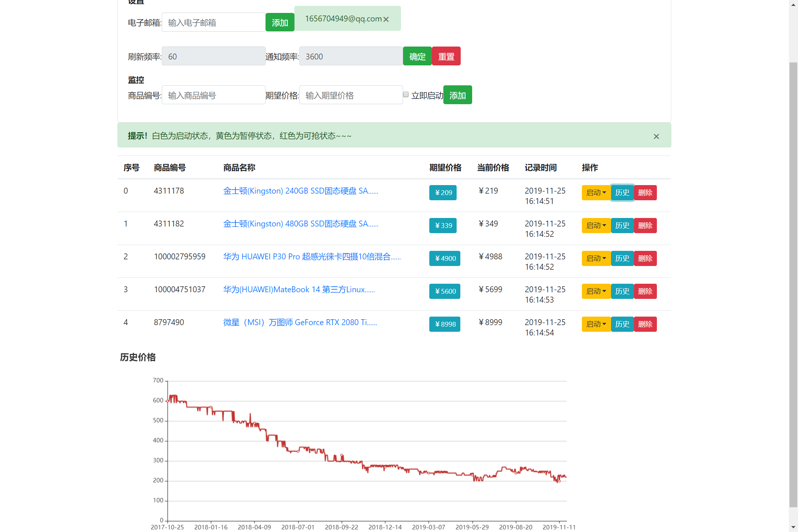This screenshot has width=798, height=532.
Task: Show 历史 price chart for HUAWEI P30 Pro
Action: (x=622, y=258)
